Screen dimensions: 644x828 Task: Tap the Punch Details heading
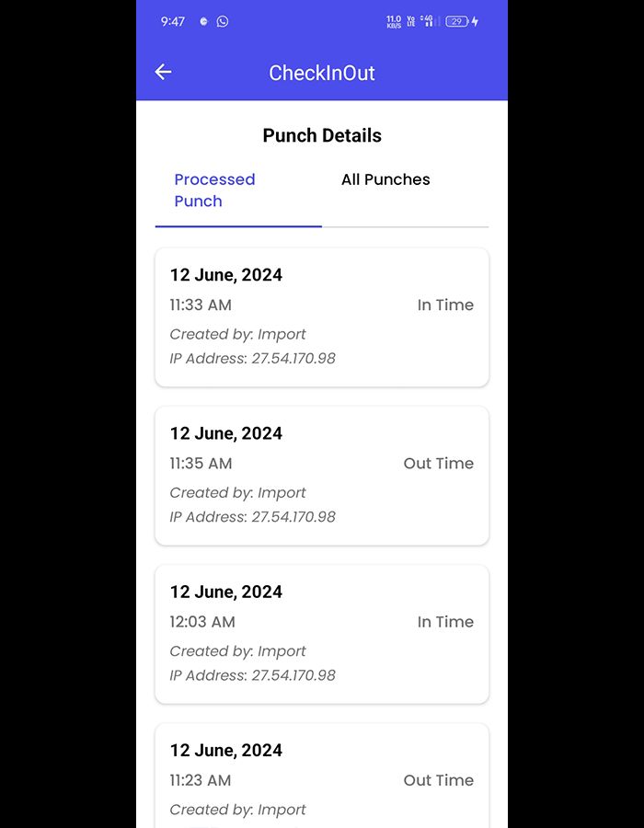[322, 135]
